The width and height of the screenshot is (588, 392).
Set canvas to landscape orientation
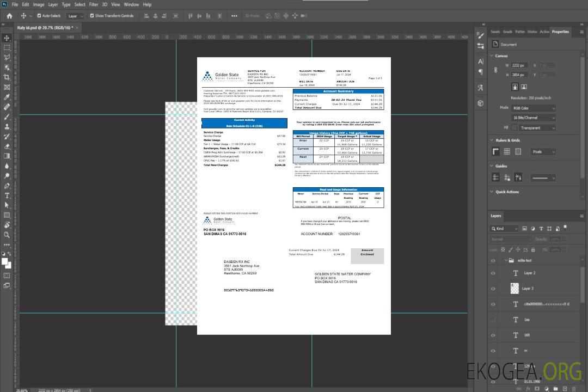pos(524,87)
